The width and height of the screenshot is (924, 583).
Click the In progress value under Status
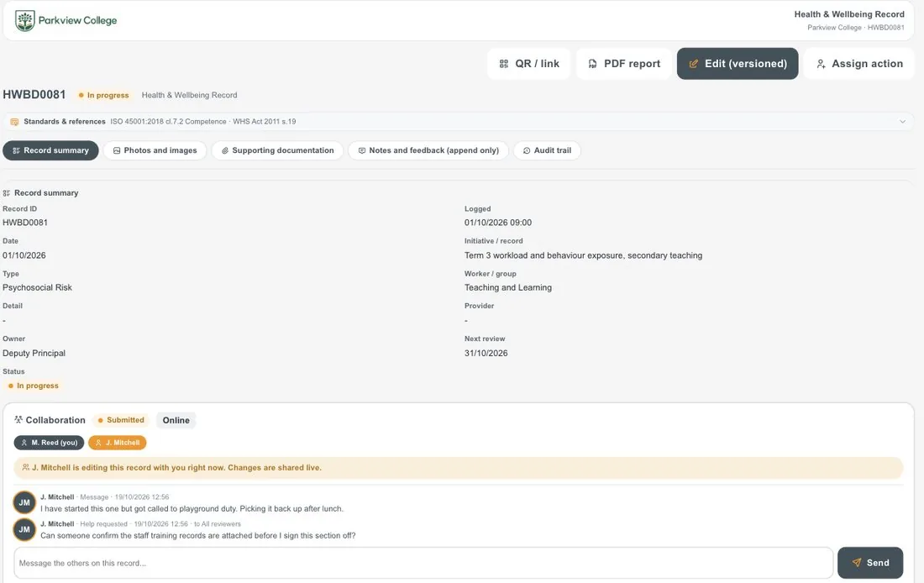[34, 386]
